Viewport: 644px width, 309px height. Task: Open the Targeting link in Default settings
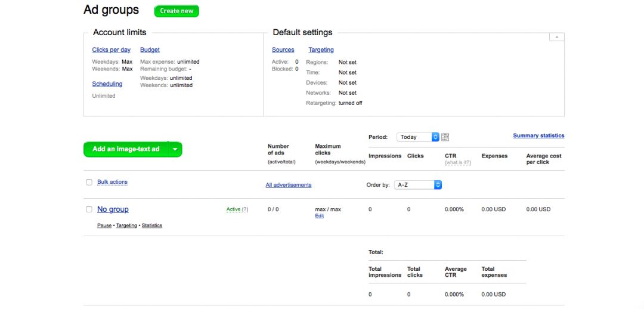[x=321, y=50]
